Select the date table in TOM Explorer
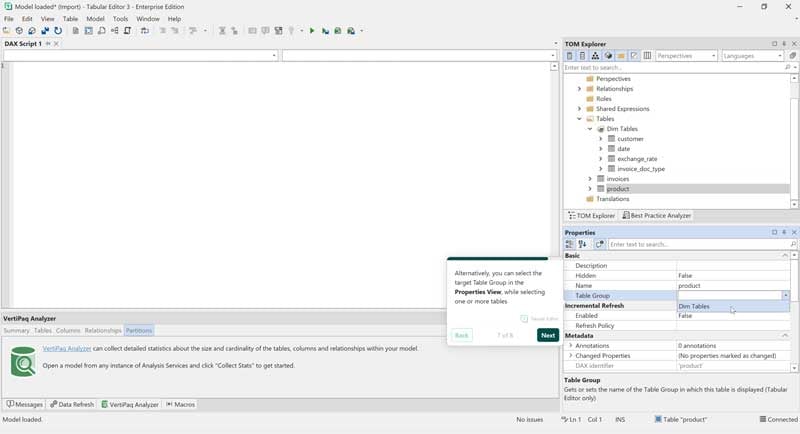The width and height of the screenshot is (800, 434). point(623,149)
